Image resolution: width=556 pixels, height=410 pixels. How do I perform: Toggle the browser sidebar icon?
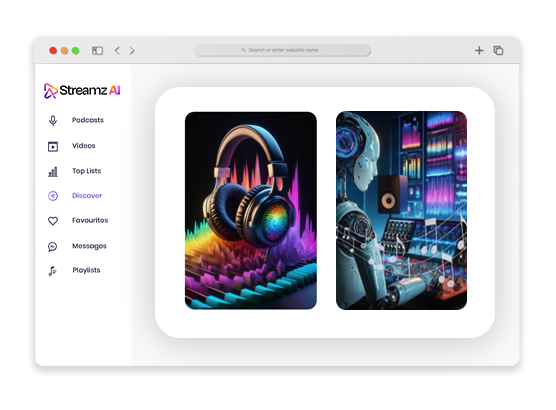click(x=98, y=50)
